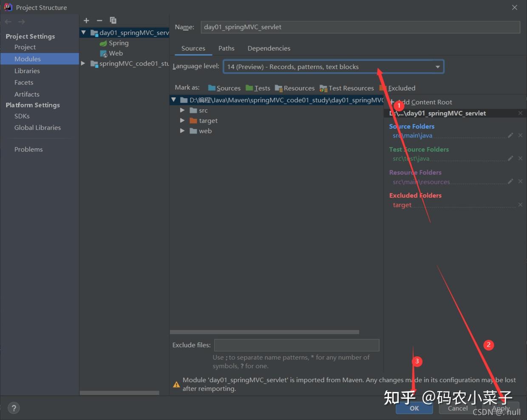Image resolution: width=527 pixels, height=420 pixels.
Task: Switch to the Dependencies tab
Action: pos(269,48)
